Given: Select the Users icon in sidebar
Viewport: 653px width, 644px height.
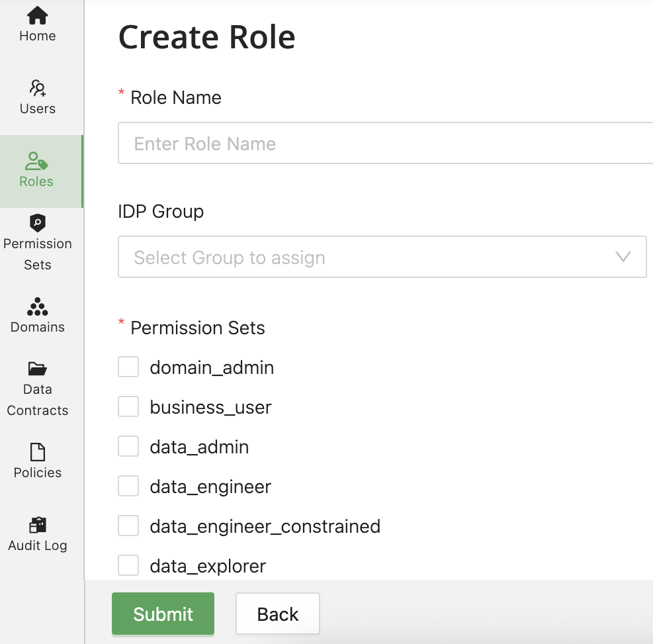Looking at the screenshot, I should (36, 88).
